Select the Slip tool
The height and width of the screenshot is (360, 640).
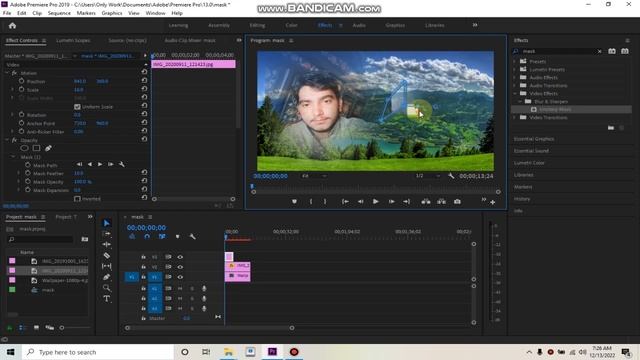pos(107,266)
